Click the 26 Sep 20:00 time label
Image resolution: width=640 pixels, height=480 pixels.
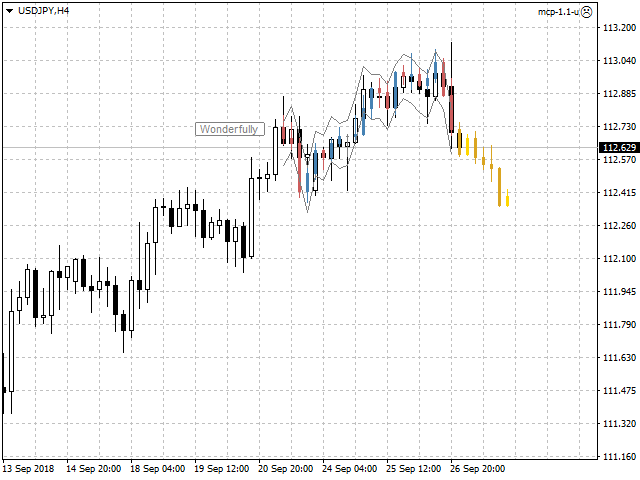point(477,468)
